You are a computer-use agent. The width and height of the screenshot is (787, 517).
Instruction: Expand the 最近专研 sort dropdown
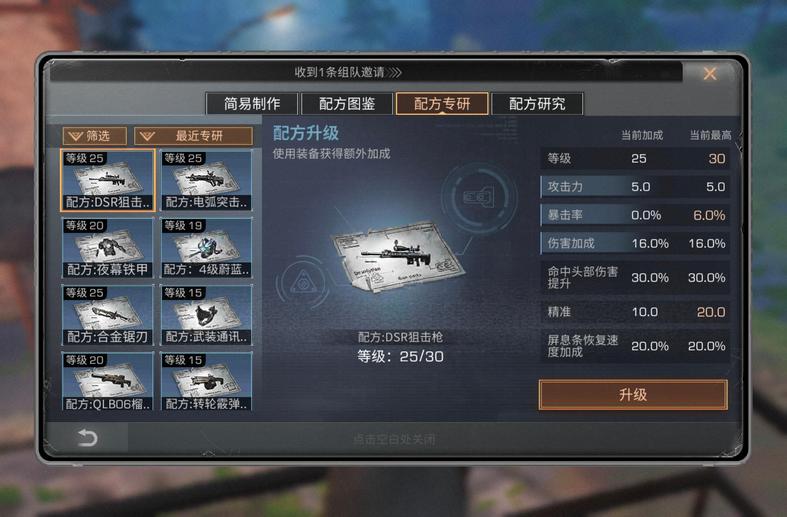[x=193, y=136]
